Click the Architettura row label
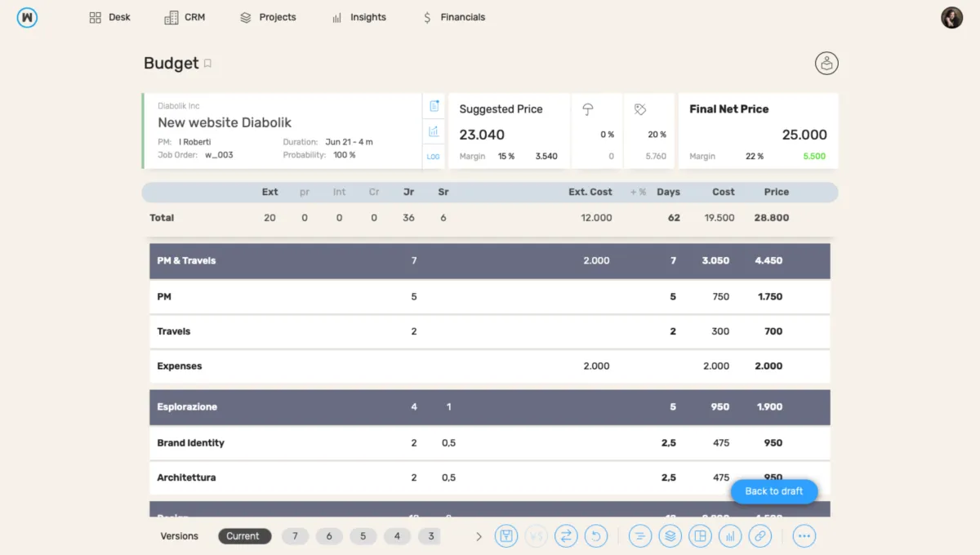Image resolution: width=980 pixels, height=555 pixels. coord(186,477)
